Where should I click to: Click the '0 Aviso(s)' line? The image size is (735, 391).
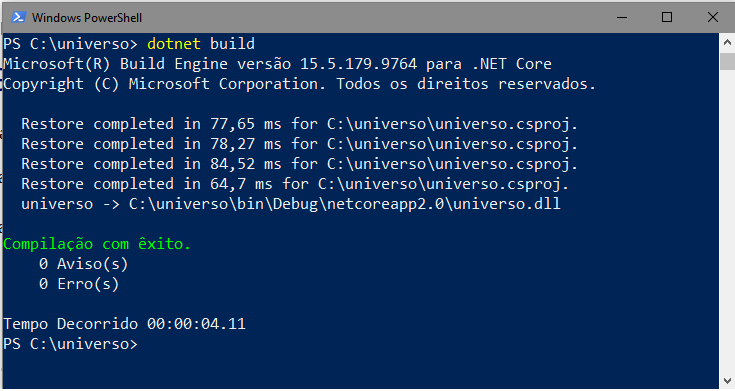click(x=83, y=264)
